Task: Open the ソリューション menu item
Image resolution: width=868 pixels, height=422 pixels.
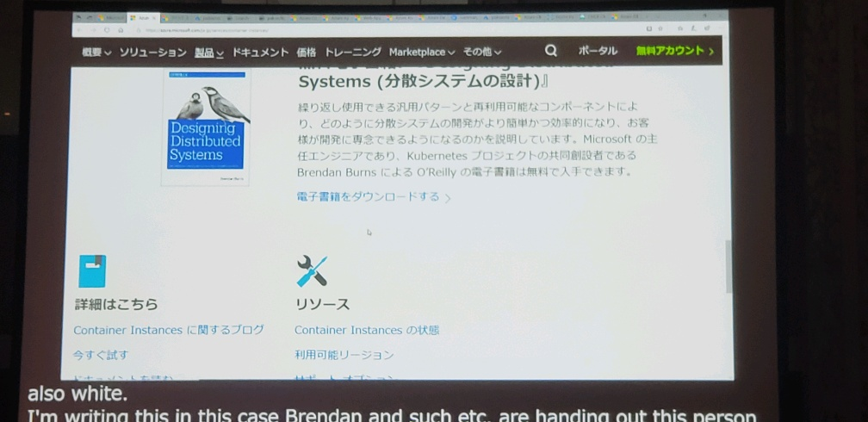Action: point(152,53)
